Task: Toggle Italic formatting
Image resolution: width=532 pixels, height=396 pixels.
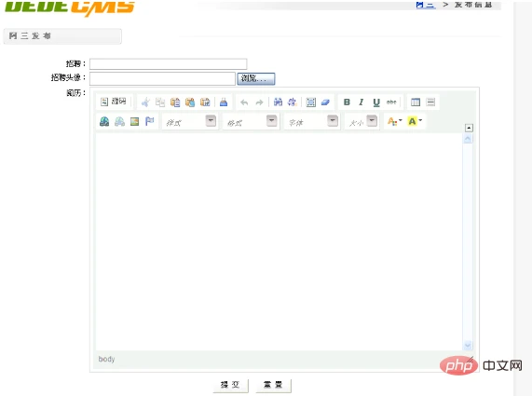Action: (x=361, y=102)
